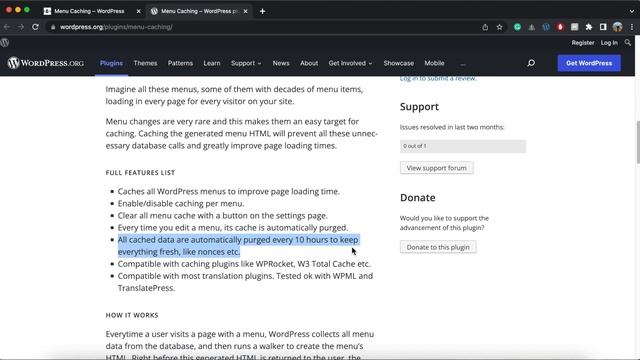
Task: Open the Plugins nav item
Action: (x=111, y=63)
